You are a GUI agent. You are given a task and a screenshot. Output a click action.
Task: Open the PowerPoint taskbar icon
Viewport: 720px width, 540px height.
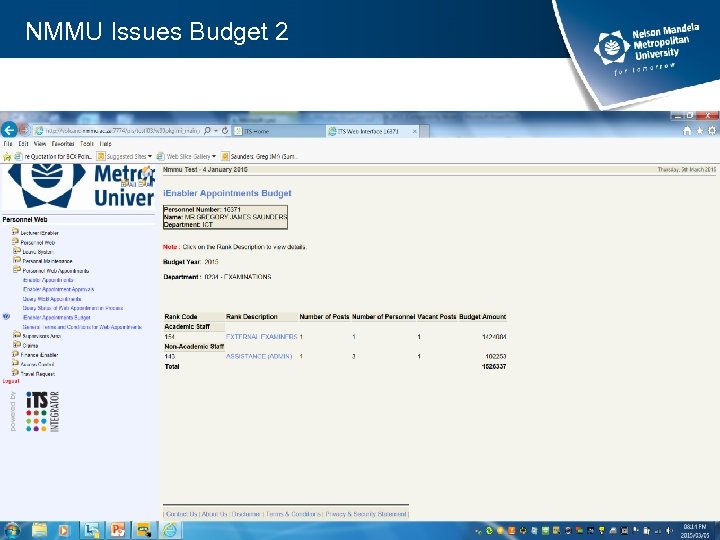pyautogui.click(x=118, y=531)
